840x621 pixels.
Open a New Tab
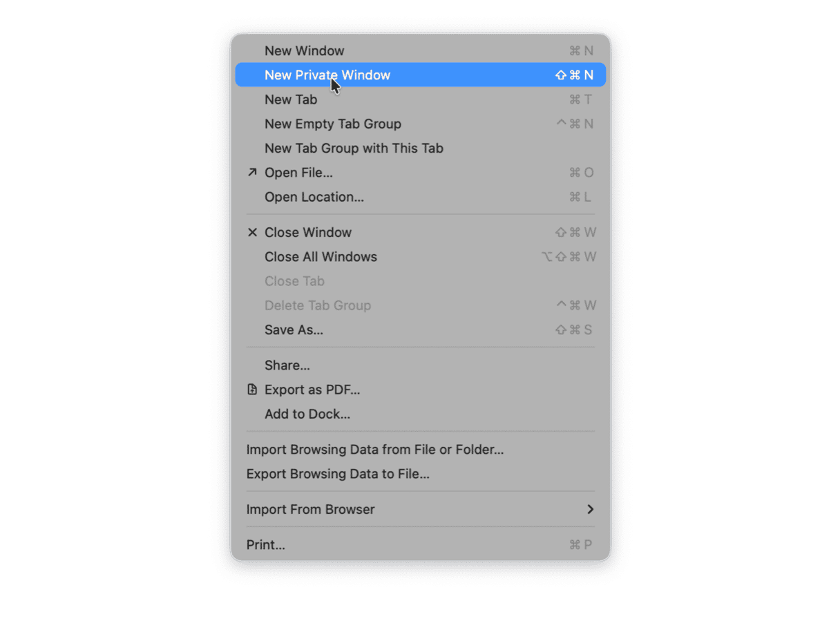(x=421, y=99)
